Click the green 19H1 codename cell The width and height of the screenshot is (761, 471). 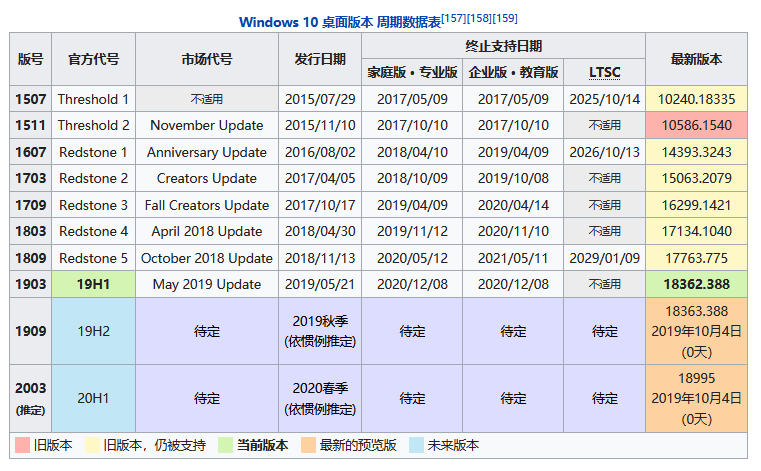(93, 284)
